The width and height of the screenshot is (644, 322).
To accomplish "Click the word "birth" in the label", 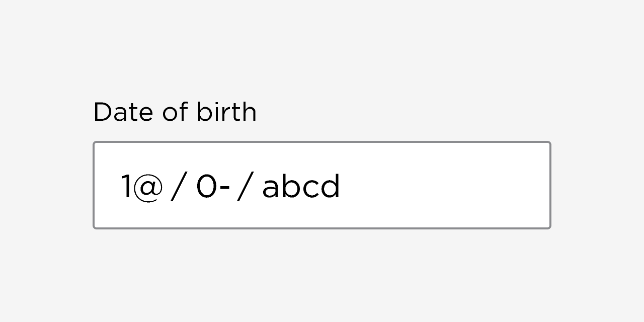I will pos(226,112).
